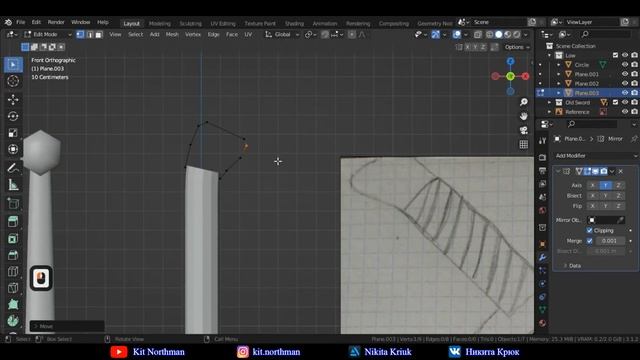
Task: Select Plane.001 in outliner
Action: click(587, 74)
